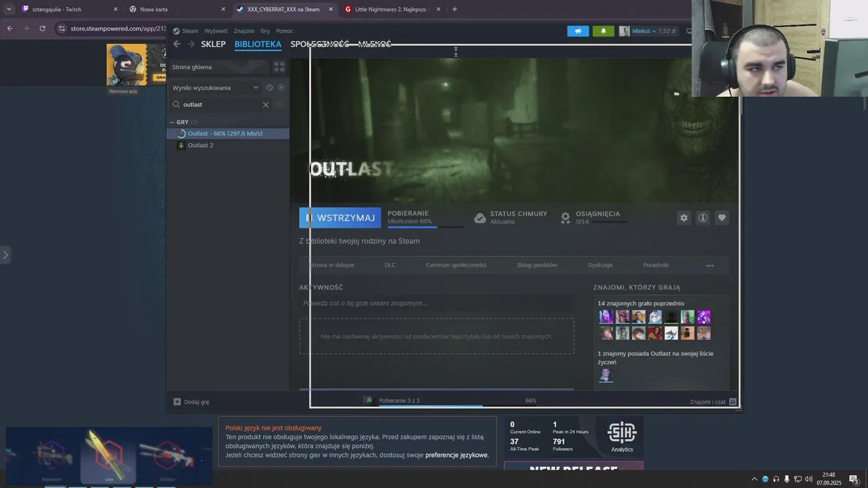
Task: Open game settings gear icon
Action: point(684,218)
